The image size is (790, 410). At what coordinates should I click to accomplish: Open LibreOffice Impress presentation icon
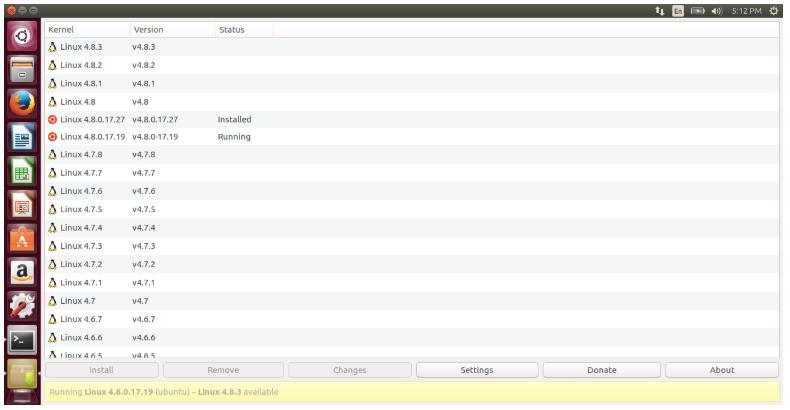coord(22,204)
